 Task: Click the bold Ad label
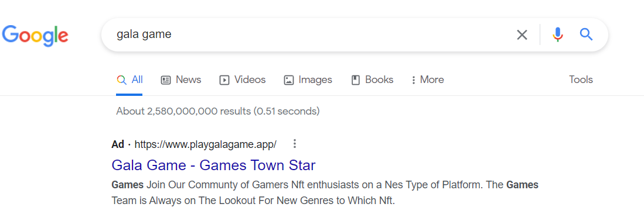point(117,144)
